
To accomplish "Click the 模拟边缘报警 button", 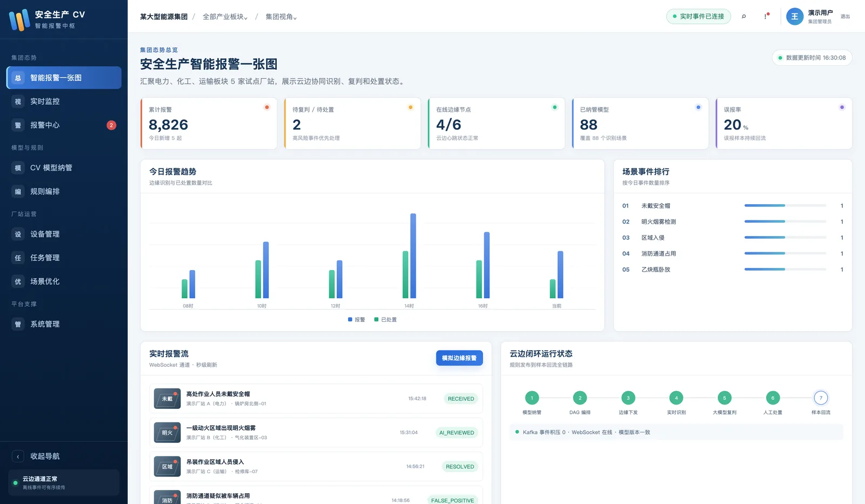I will [x=460, y=358].
